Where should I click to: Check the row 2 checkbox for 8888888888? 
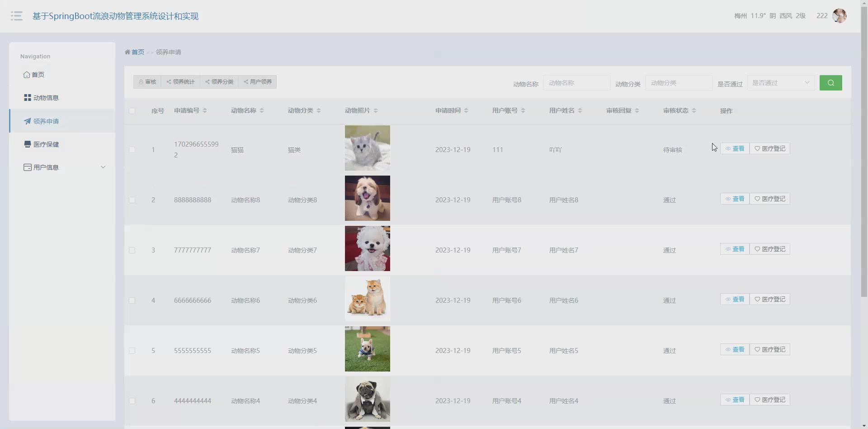click(132, 200)
